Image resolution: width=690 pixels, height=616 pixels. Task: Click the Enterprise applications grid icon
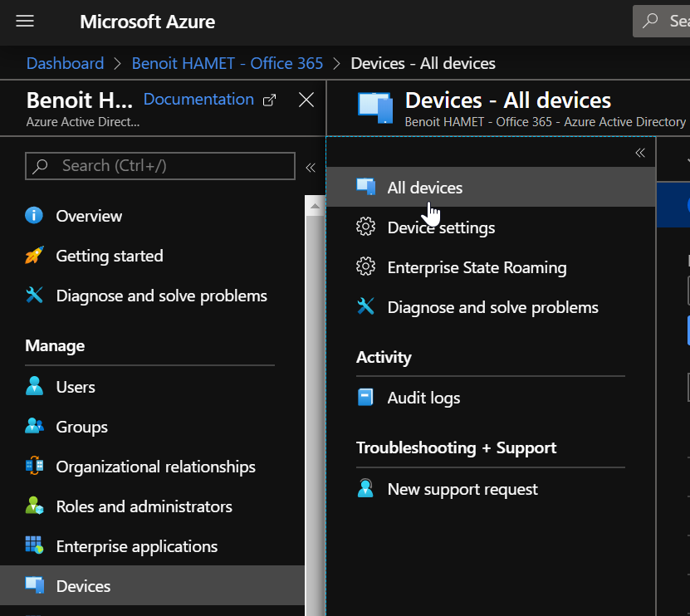pos(34,546)
